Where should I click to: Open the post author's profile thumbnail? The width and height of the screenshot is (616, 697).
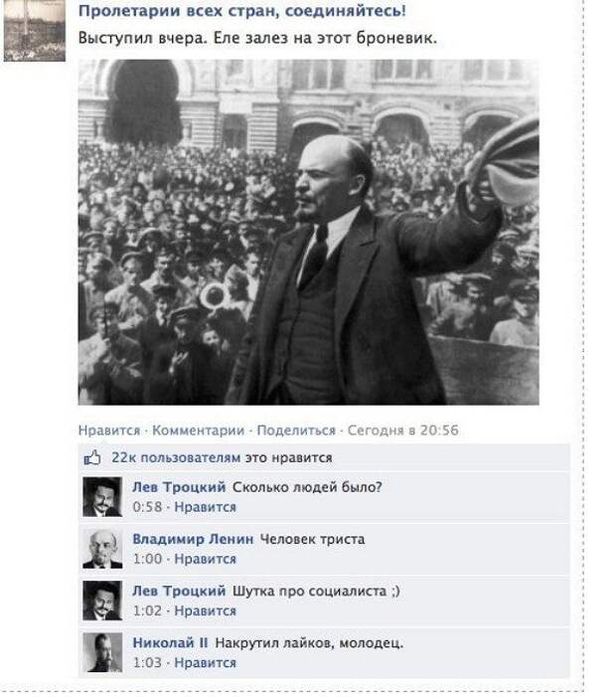[x=34, y=30]
